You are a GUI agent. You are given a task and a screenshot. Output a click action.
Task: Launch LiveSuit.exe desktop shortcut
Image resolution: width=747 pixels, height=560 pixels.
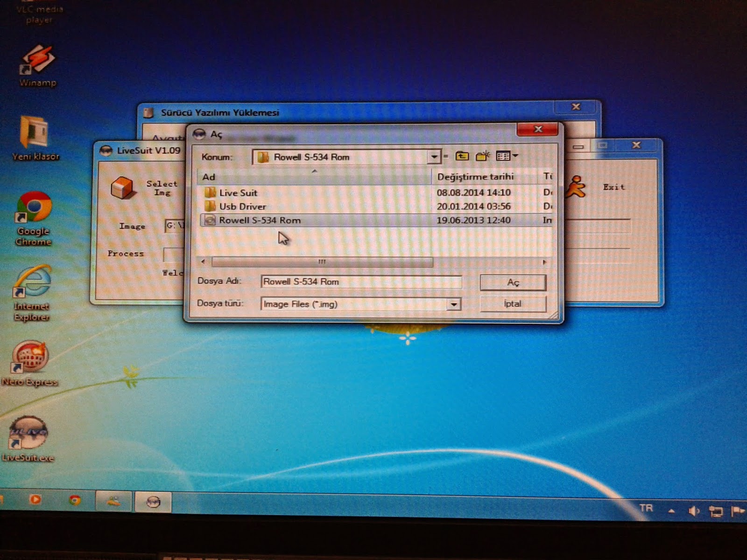tap(28, 440)
